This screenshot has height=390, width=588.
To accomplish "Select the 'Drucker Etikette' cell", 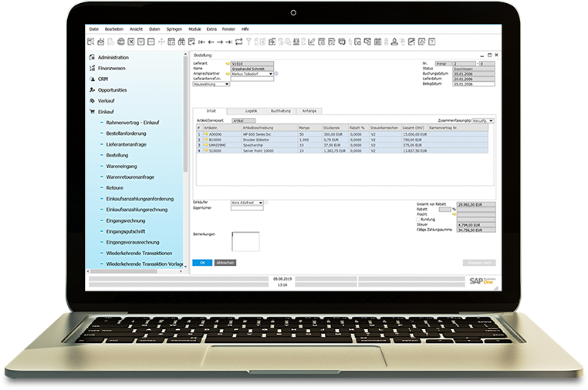I will [x=269, y=140].
